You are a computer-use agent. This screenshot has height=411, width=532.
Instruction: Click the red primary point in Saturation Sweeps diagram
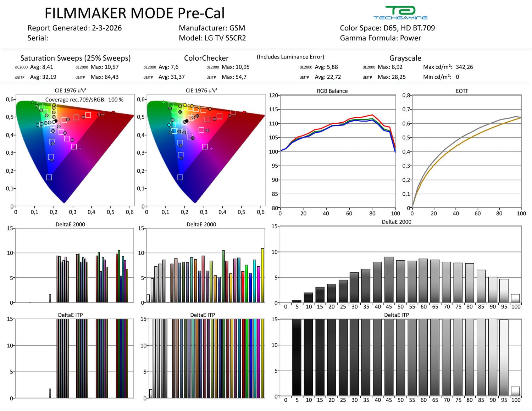click(113, 112)
